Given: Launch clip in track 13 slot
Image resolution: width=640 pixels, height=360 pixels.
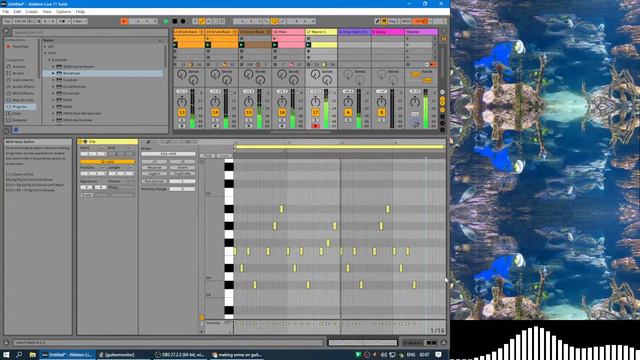Looking at the screenshot, I should [175, 45].
